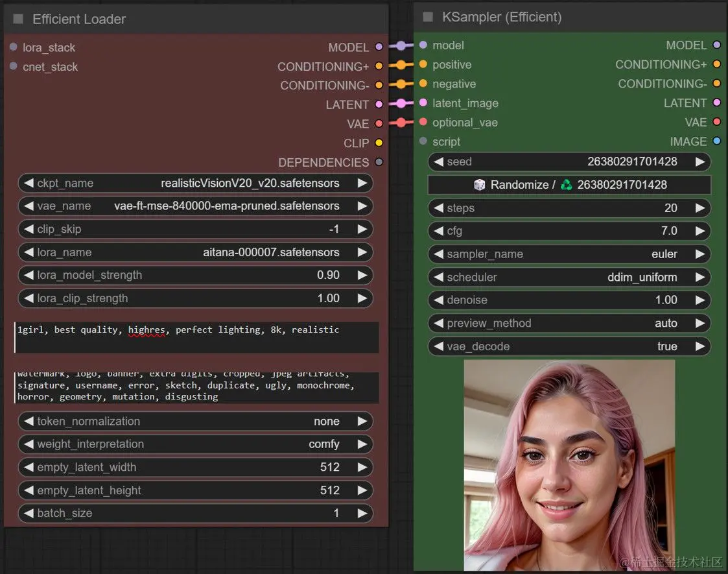728x574 pixels.
Task: Click the KSampler CONDITIONING+ output socket
Action: [716, 64]
